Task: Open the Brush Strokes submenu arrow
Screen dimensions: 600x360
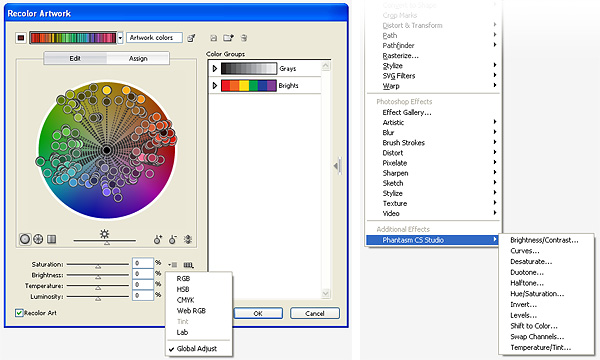Action: coord(495,142)
